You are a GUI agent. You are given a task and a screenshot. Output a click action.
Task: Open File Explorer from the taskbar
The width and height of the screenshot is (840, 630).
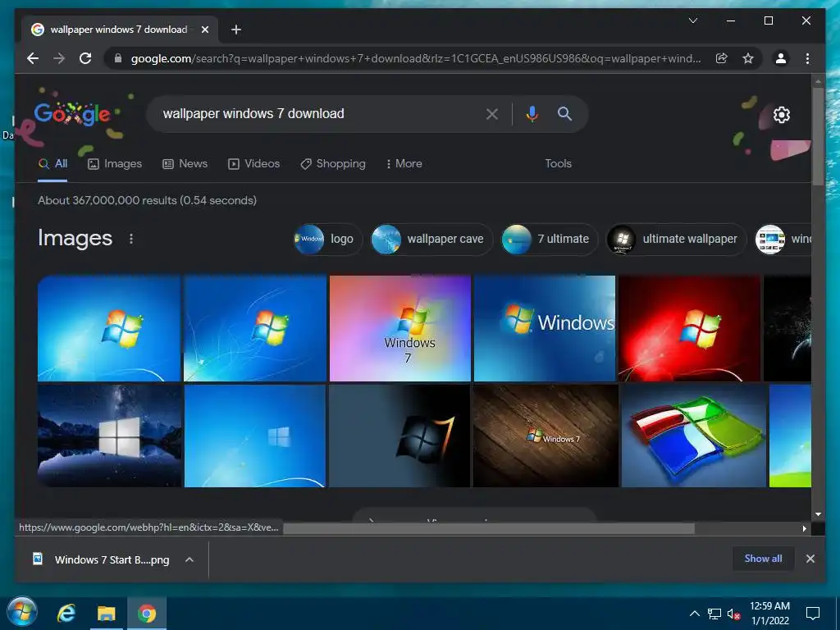click(106, 613)
